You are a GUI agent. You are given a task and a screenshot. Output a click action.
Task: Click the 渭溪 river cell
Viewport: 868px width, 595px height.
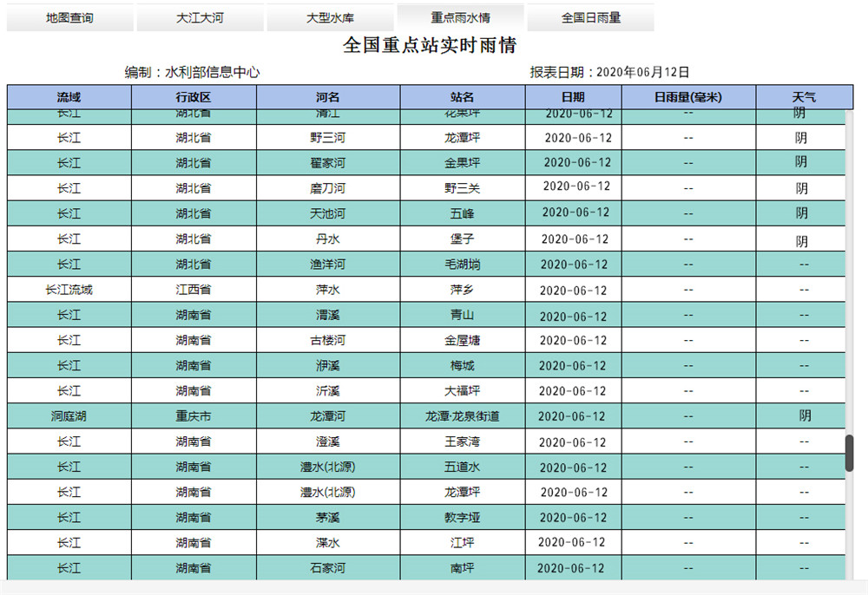click(328, 315)
